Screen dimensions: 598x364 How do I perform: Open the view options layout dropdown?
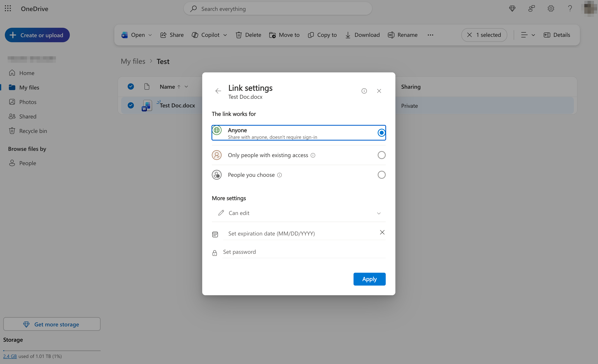528,35
